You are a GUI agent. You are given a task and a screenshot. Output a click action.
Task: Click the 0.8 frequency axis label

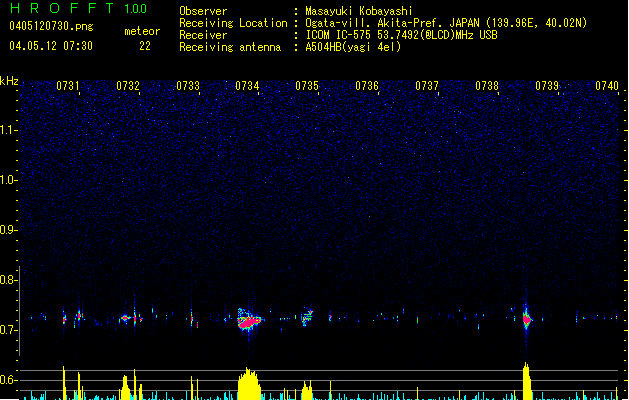tap(8, 280)
